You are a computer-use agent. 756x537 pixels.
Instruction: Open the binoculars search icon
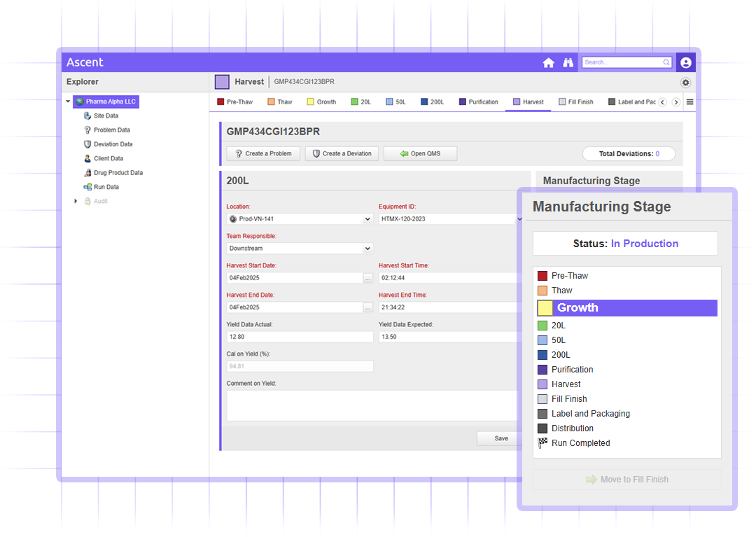click(568, 62)
